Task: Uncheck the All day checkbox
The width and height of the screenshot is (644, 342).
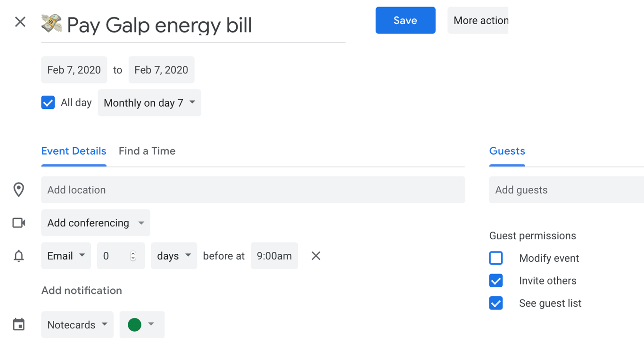Action: 48,102
